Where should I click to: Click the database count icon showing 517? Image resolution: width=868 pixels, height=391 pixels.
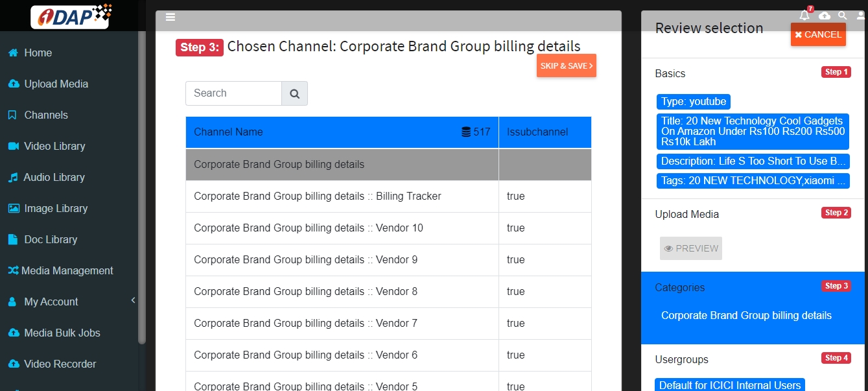coord(466,132)
